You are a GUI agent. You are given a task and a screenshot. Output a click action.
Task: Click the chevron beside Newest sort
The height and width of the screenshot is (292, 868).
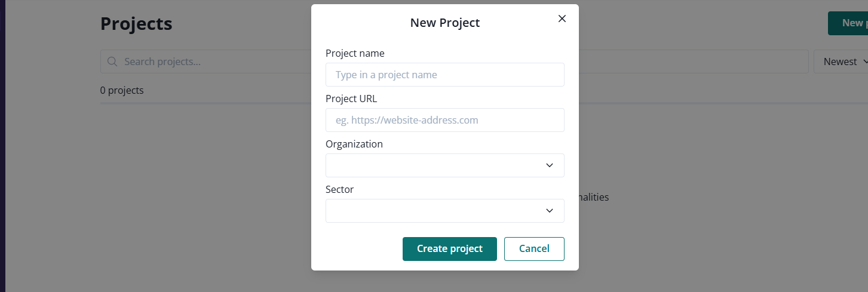point(863,62)
